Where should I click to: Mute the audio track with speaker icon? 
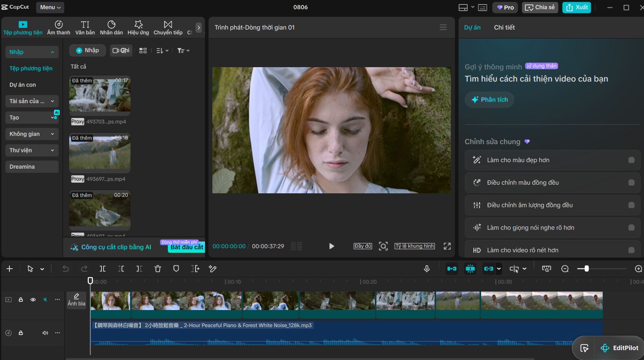click(45, 333)
